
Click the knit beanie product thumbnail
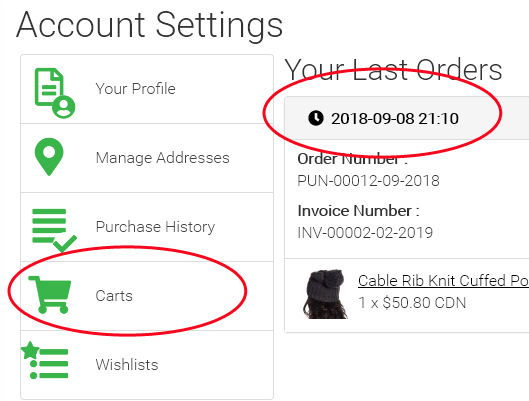(x=326, y=294)
